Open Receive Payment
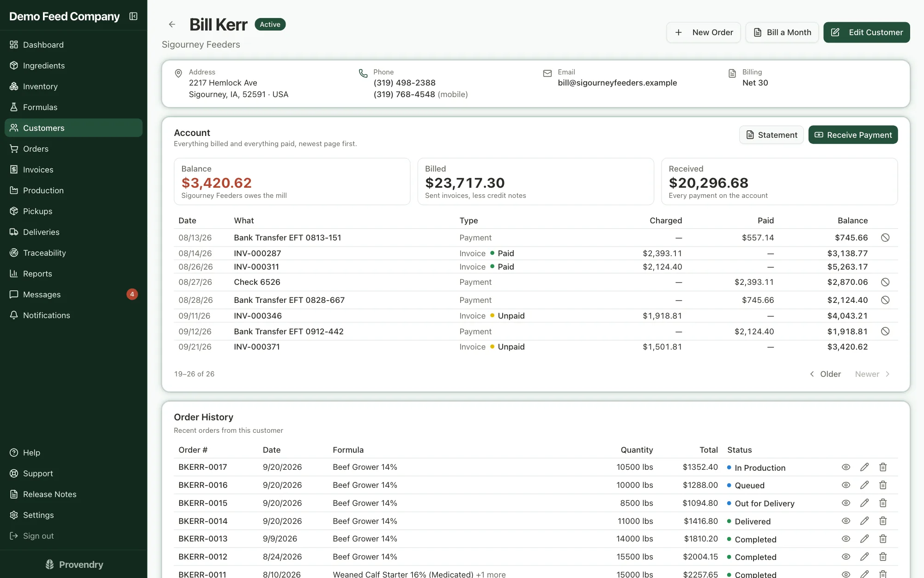 coord(853,135)
